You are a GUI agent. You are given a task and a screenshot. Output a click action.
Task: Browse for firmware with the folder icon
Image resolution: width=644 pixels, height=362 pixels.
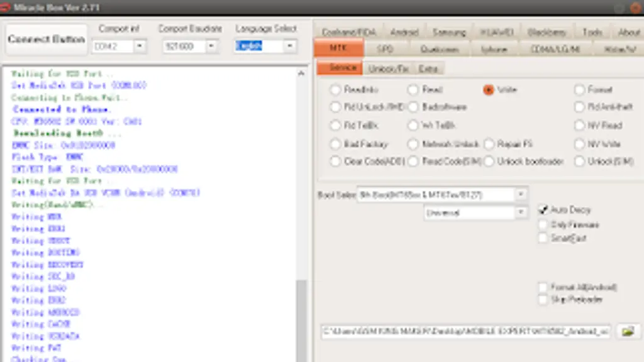click(628, 331)
